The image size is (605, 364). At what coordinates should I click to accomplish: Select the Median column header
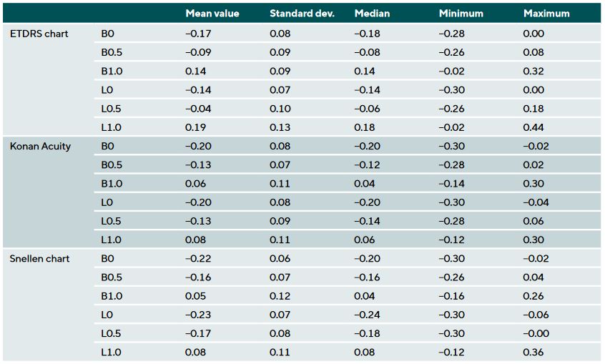click(372, 14)
